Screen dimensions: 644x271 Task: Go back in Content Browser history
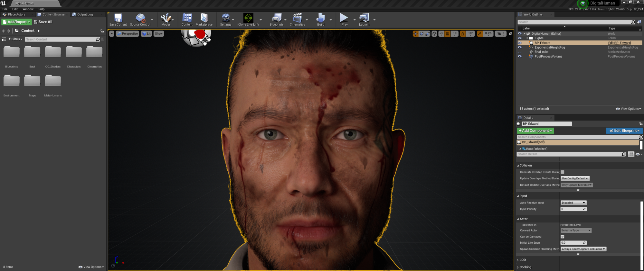tap(4, 31)
